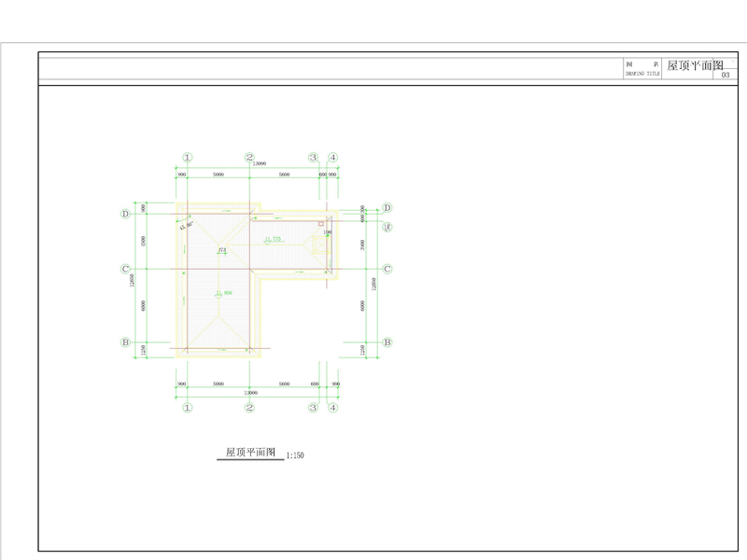Click axis bubble 4 below the roof plan
Viewport: 747px width, 560px height.
click(x=332, y=408)
